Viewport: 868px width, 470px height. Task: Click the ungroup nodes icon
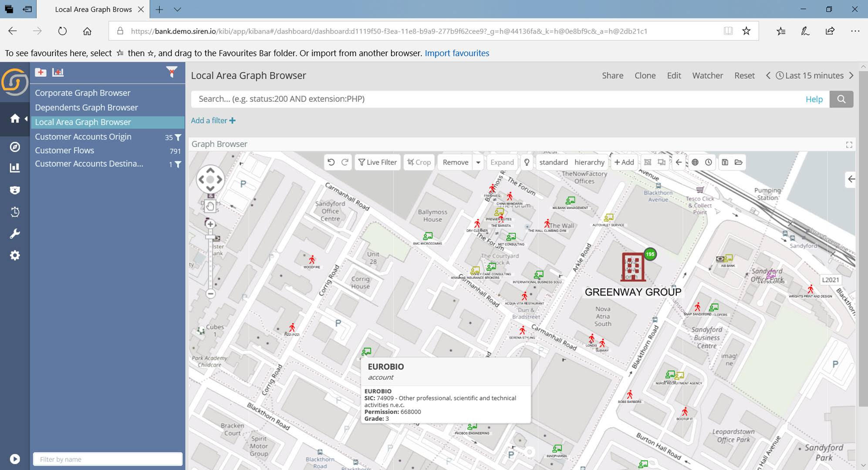(662, 162)
